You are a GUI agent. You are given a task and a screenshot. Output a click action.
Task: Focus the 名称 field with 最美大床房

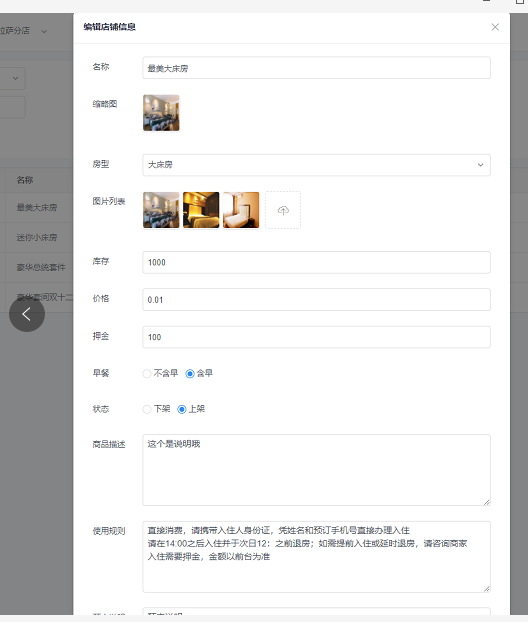point(317,68)
